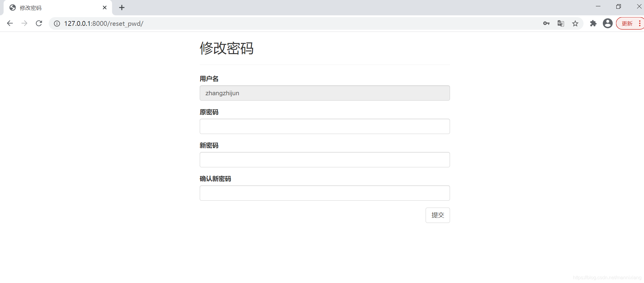Bookmark this page with the star icon
644x283 pixels.
tap(575, 23)
